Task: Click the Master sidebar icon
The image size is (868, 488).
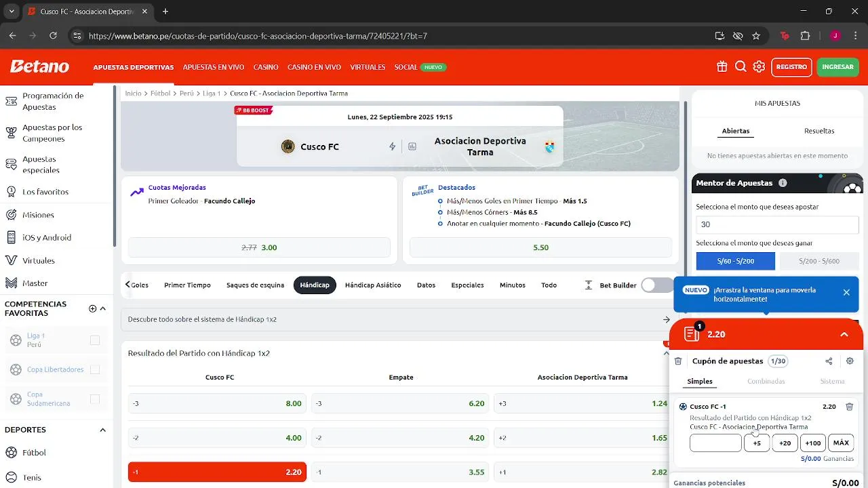Action: coord(11,283)
